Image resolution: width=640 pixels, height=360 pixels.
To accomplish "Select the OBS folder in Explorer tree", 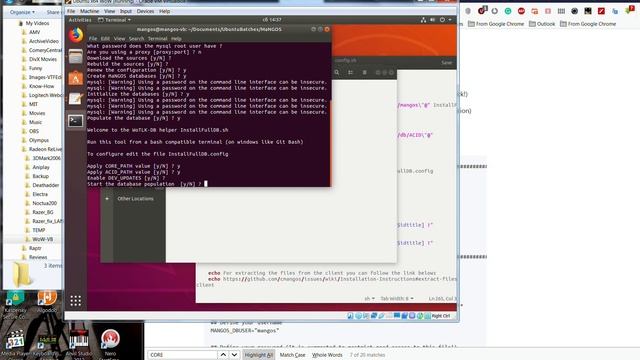I will tap(34, 131).
